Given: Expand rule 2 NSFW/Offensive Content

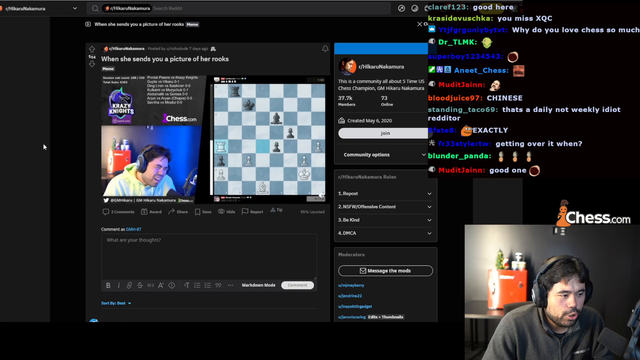Looking at the screenshot, I should [384, 207].
